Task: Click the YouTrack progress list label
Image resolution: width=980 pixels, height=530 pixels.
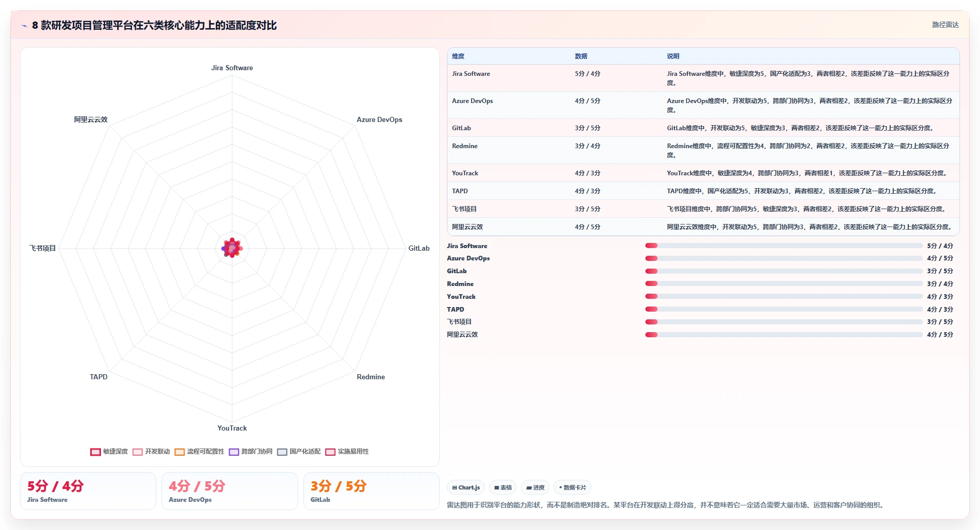Action: 461,297
